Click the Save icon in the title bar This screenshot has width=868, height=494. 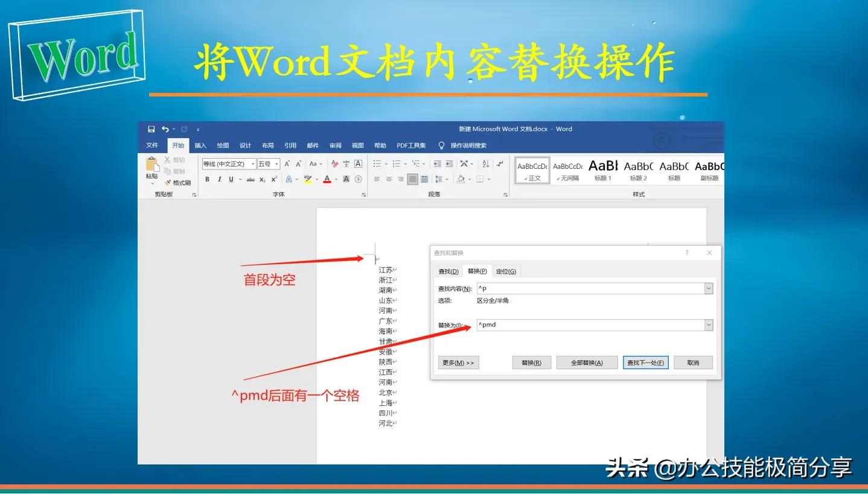151,129
